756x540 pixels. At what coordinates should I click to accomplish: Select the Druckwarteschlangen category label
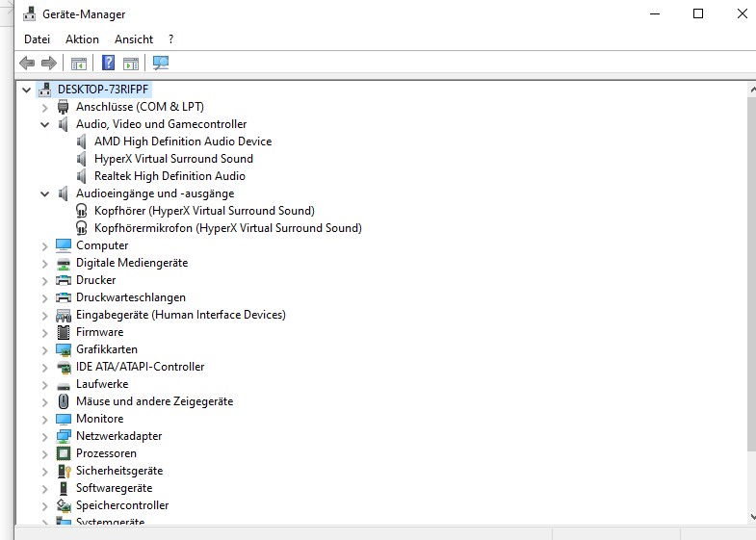[x=131, y=297]
